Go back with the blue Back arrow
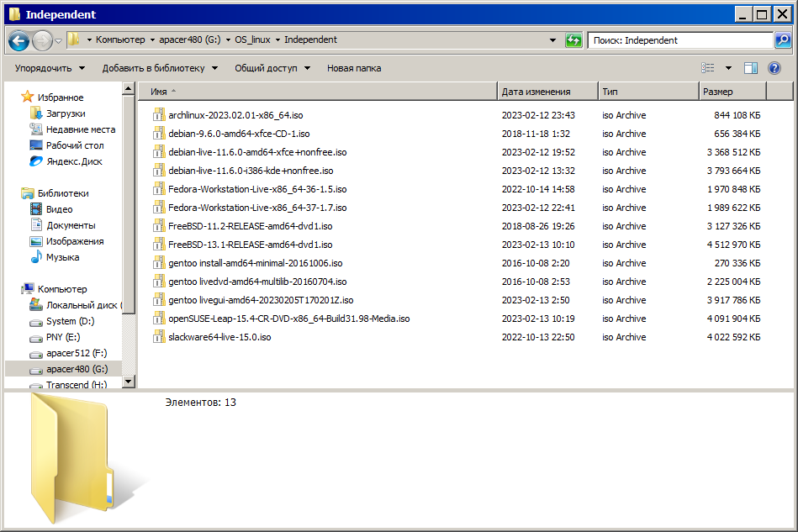 [18, 40]
